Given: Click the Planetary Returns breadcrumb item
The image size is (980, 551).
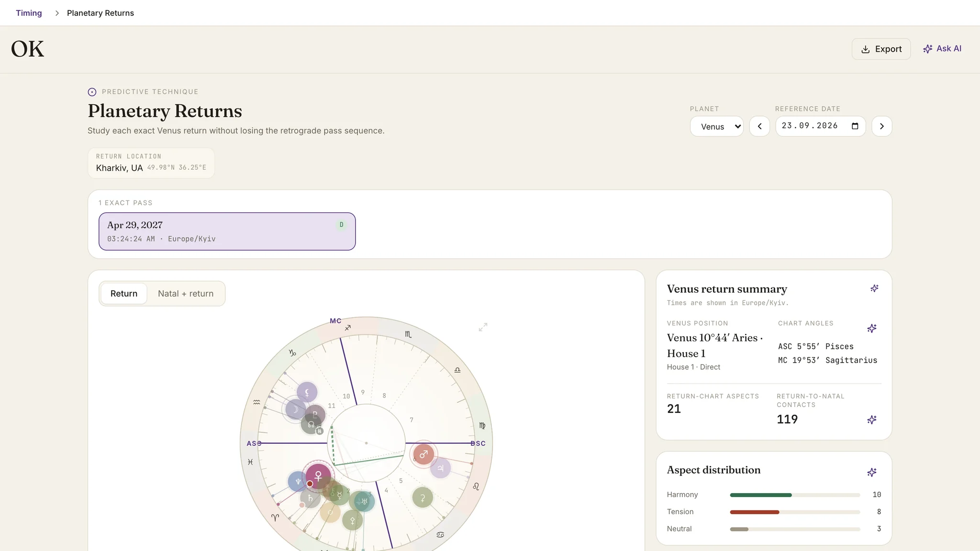Looking at the screenshot, I should [x=100, y=13].
